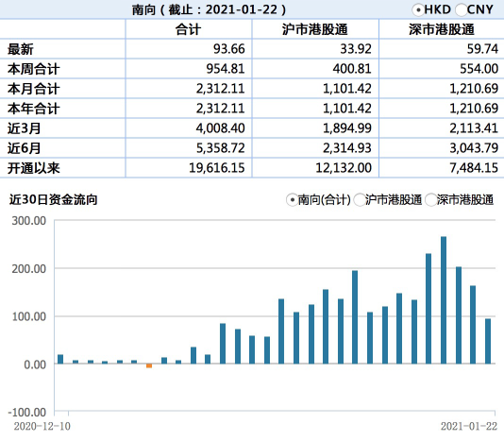Viewport: 504px width, 441px height.
Task: Choose 沪市港股通 chart radio option
Action: coord(359,200)
